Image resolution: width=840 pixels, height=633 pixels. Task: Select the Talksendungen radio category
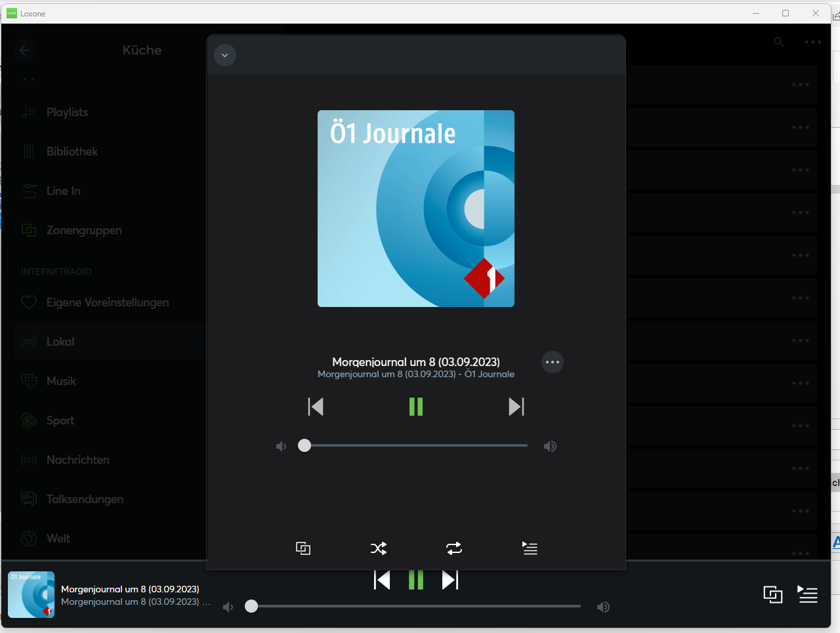(x=110, y=499)
